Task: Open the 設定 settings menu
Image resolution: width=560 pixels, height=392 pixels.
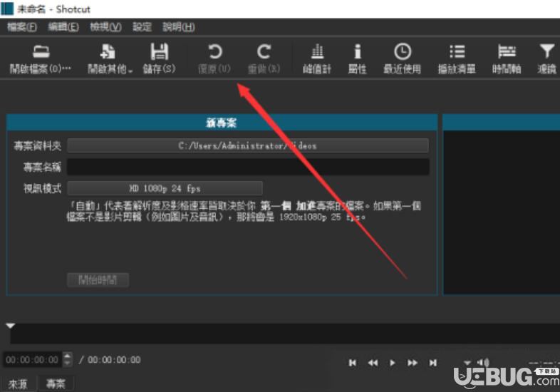Action: [142, 27]
